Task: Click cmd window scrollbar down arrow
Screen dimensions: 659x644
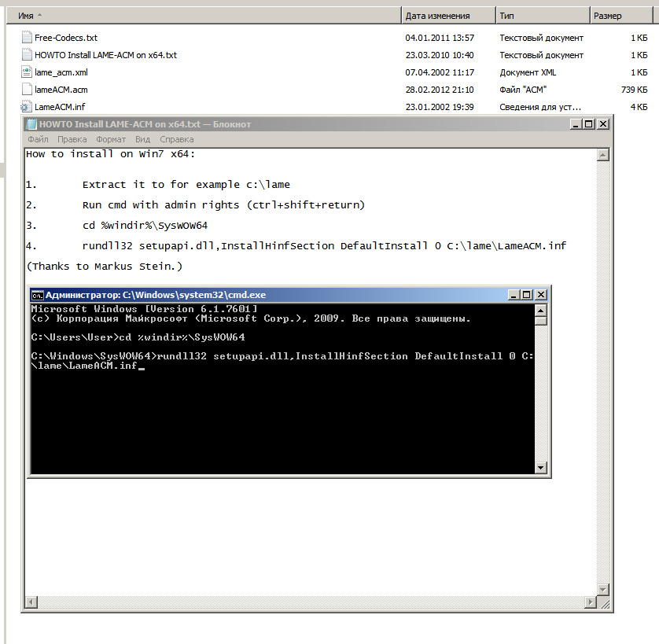Action: tap(540, 467)
